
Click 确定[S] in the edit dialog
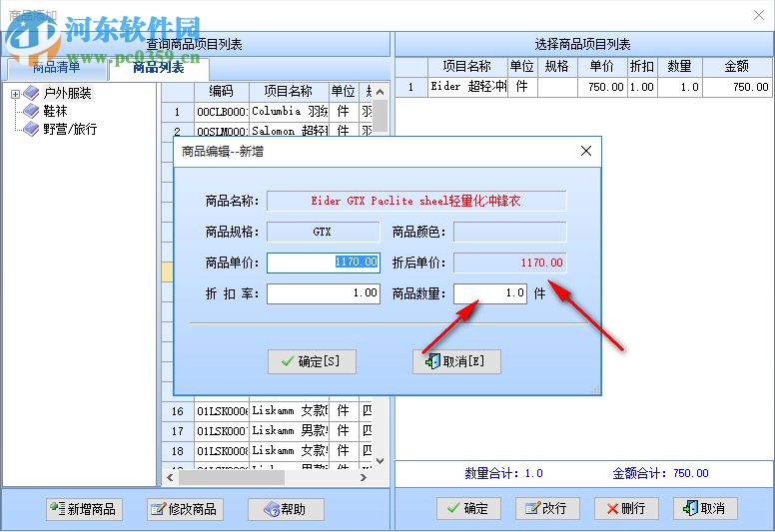tap(312, 361)
